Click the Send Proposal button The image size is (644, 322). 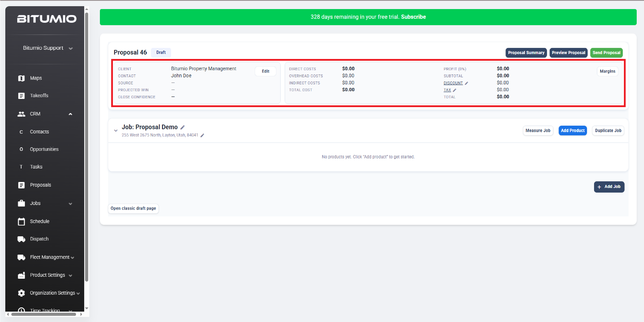click(x=606, y=53)
